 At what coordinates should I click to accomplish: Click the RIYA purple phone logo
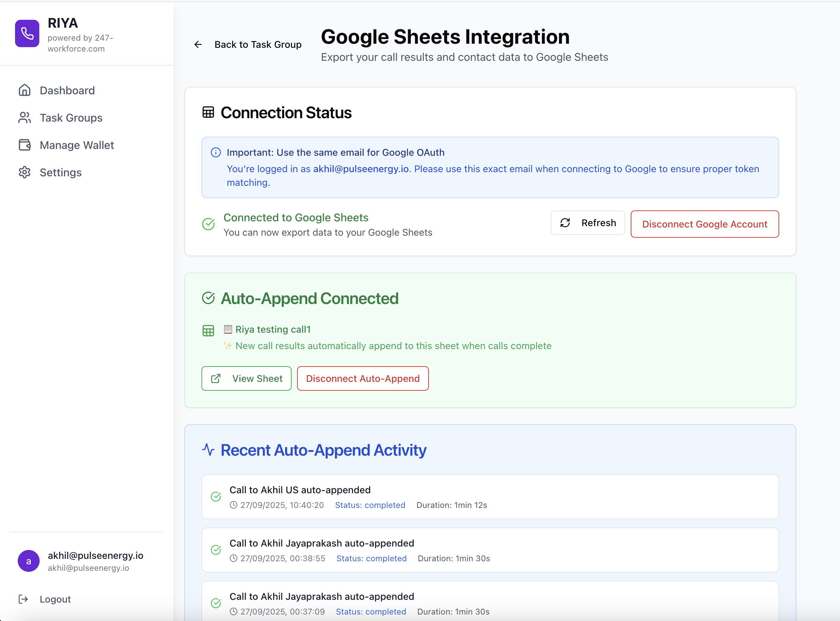27,33
